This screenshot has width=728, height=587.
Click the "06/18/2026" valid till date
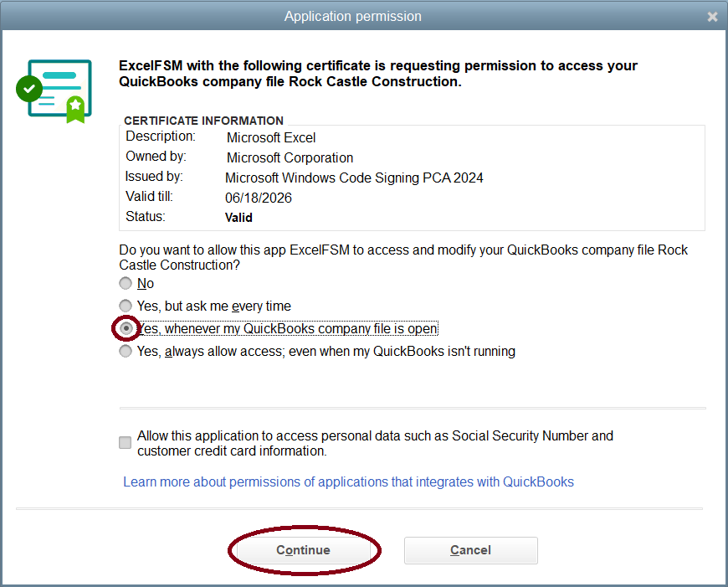pyautogui.click(x=259, y=198)
